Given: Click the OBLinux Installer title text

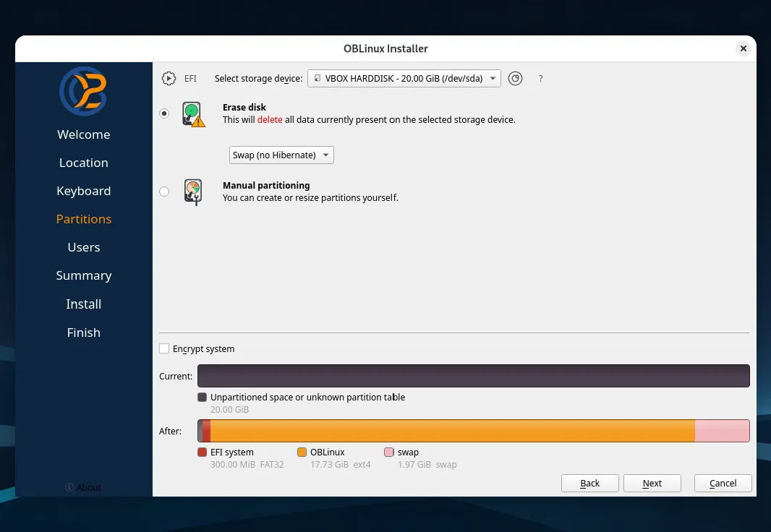Looking at the screenshot, I should point(385,48).
